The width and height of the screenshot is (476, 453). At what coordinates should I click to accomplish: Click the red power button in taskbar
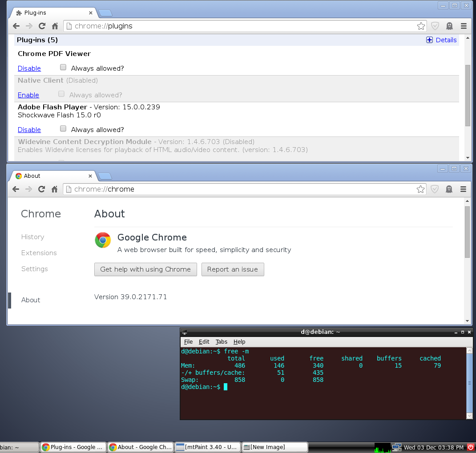(x=471, y=447)
